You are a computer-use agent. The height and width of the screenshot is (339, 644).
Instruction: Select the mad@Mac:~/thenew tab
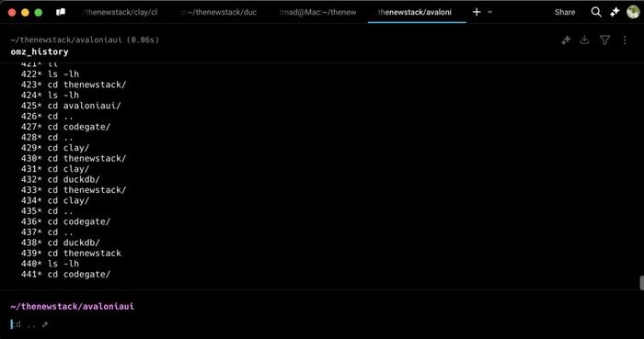point(318,12)
